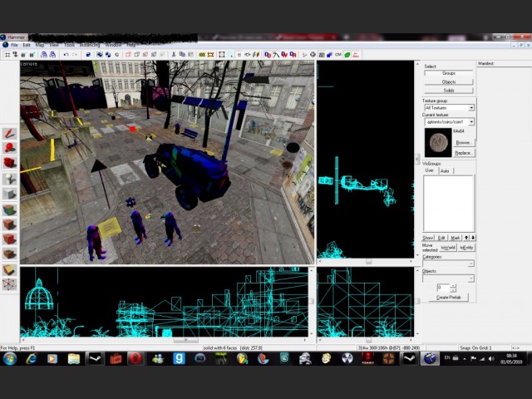
Task: Select the red Camera tool
Action: (9, 163)
